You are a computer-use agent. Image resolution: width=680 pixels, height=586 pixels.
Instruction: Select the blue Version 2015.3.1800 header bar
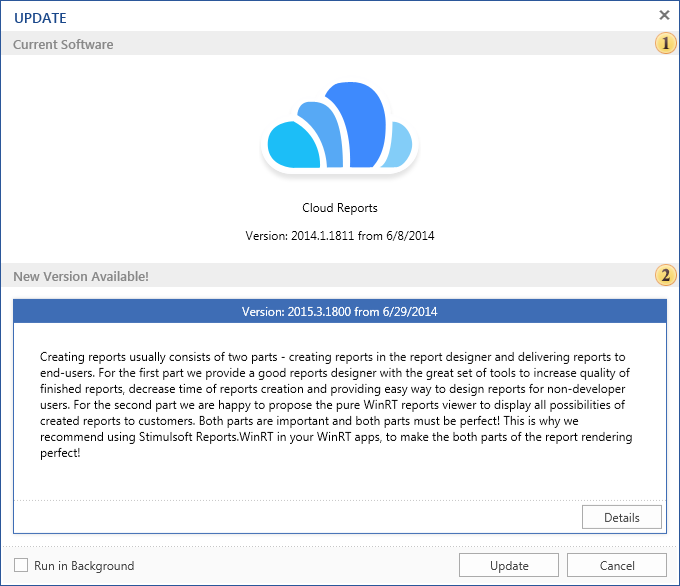tap(339, 312)
